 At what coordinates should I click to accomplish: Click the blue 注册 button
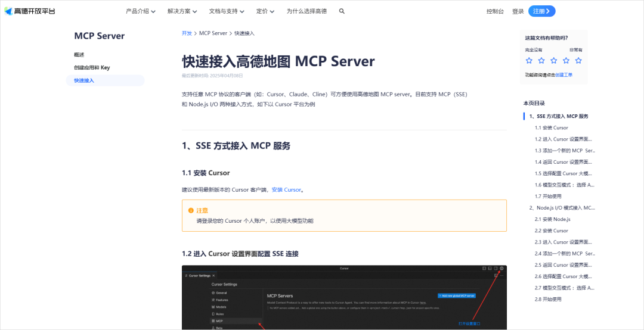(541, 11)
